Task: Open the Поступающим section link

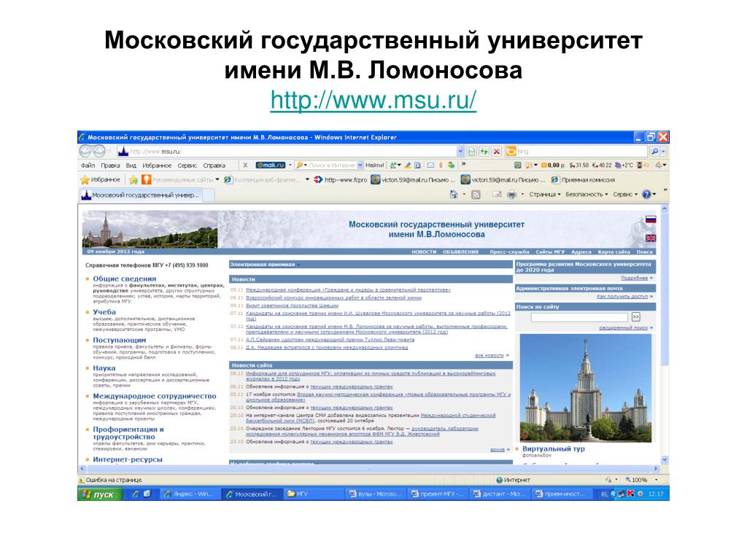Action: click(119, 340)
